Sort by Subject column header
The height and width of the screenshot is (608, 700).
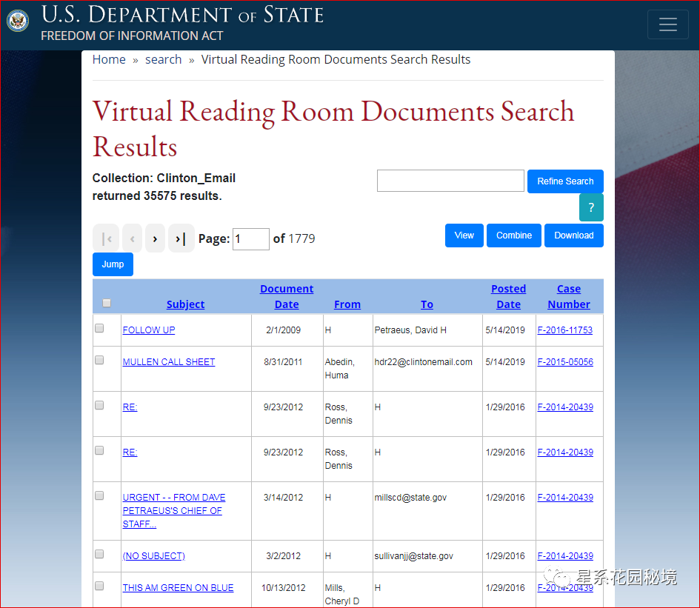click(x=185, y=304)
